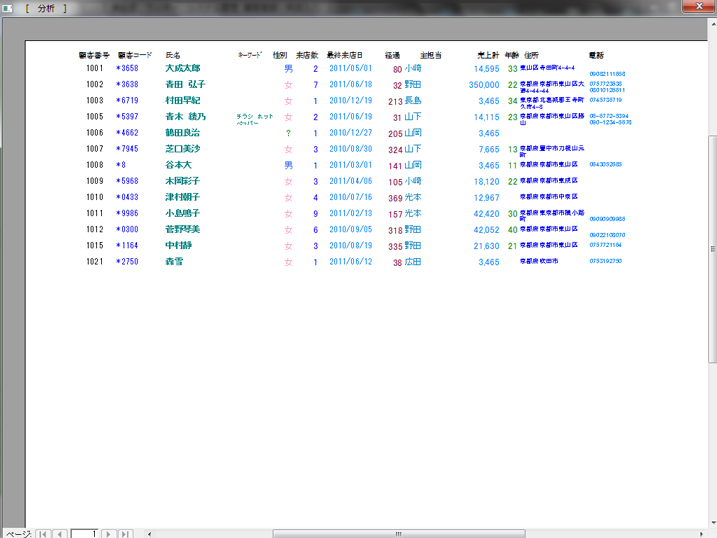Close the 分析 window
This screenshot has height=538, width=717.
point(699,6)
